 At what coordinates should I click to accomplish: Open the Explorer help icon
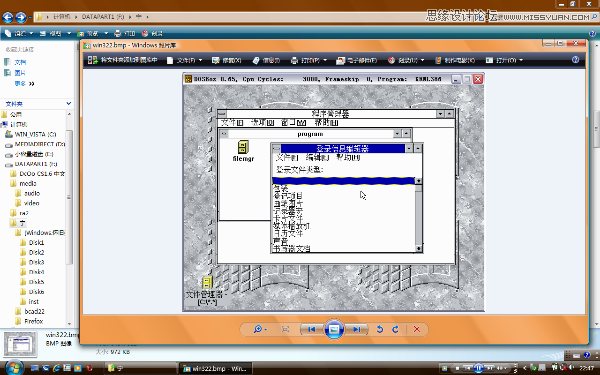pos(592,34)
